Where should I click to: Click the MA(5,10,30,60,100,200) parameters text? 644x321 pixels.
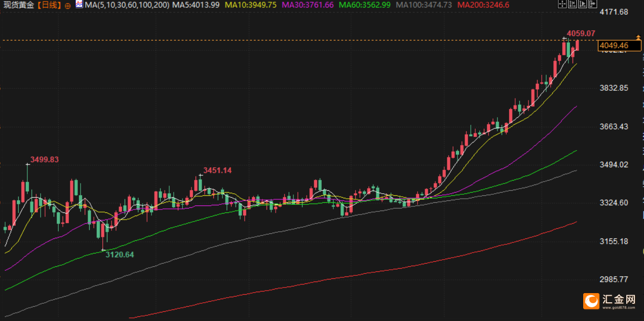click(x=127, y=5)
